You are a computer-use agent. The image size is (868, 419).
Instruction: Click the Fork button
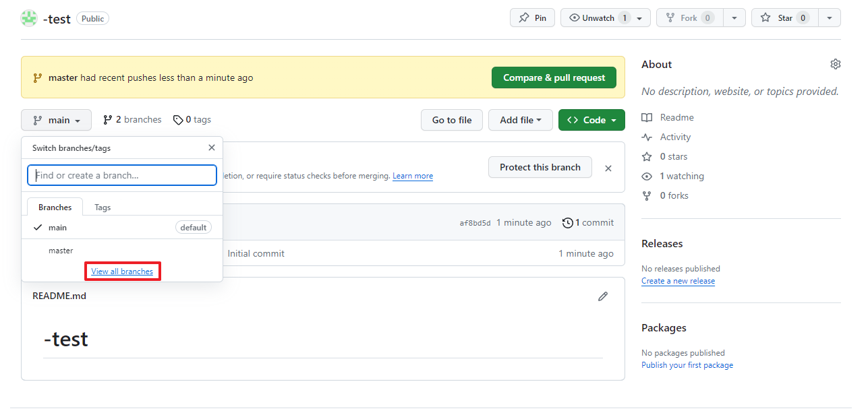(690, 18)
